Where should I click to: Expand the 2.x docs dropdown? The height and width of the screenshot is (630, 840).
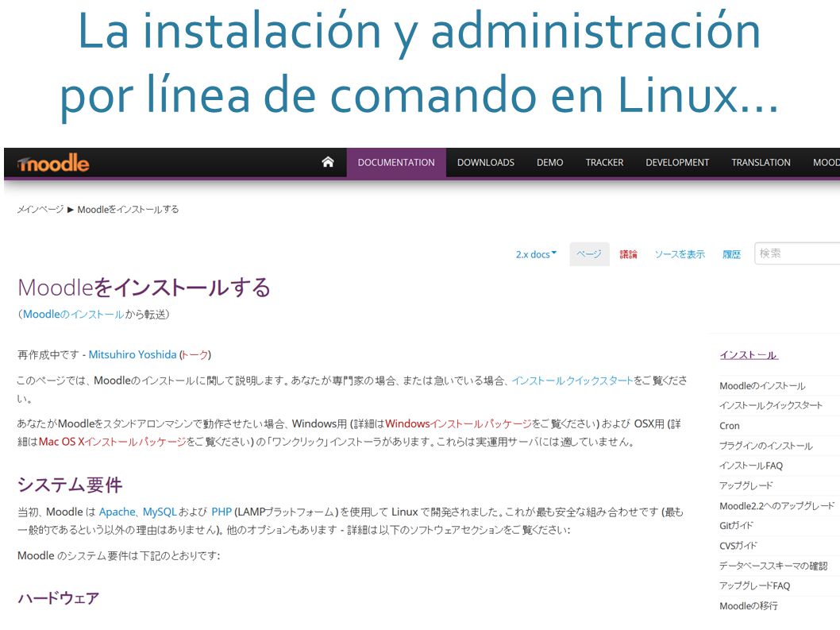pos(536,254)
